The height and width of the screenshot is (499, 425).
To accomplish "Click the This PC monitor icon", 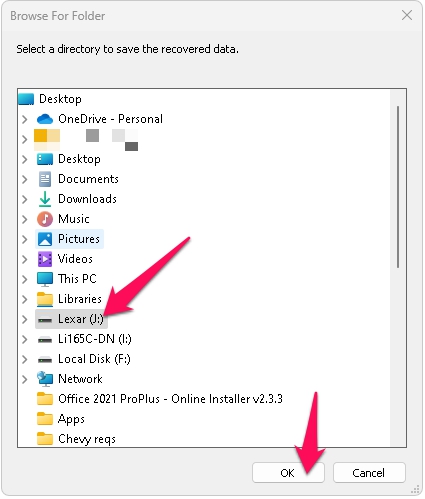I will pyautogui.click(x=45, y=279).
